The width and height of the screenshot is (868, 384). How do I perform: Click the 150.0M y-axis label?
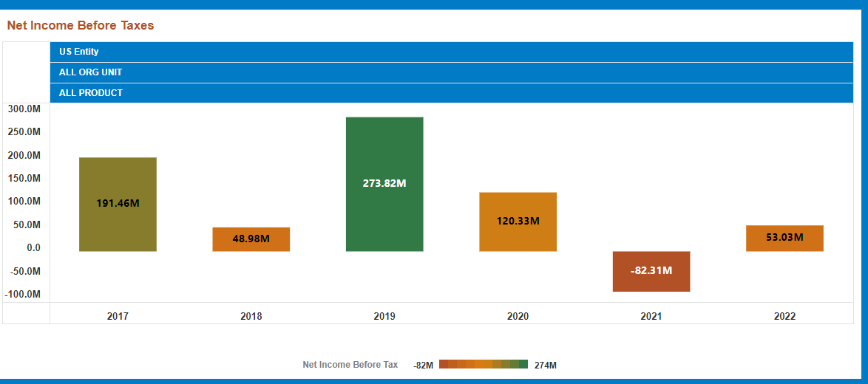25,179
